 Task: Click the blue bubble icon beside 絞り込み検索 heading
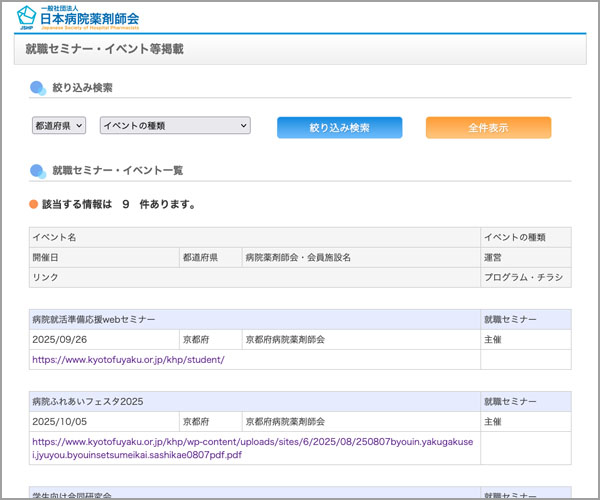coord(38,88)
